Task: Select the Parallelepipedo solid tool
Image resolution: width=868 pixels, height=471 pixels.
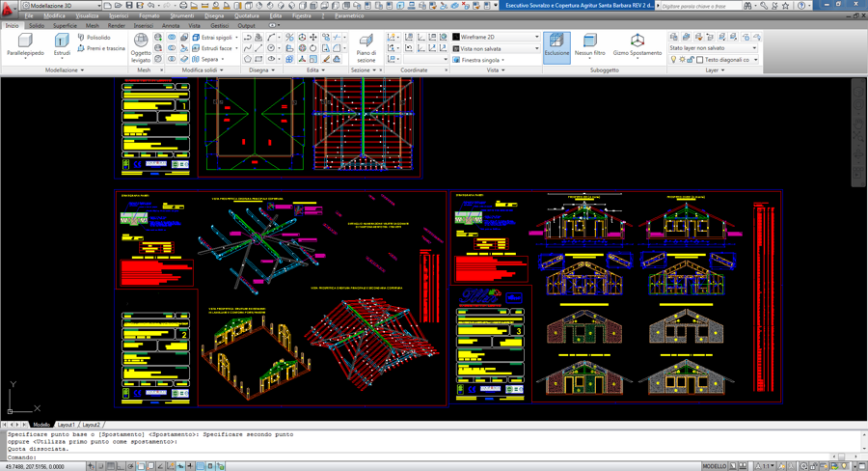Action: pyautogui.click(x=25, y=44)
